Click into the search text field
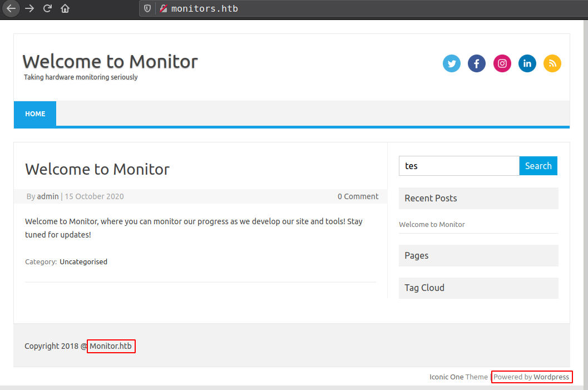588x390 pixels. 459,166
